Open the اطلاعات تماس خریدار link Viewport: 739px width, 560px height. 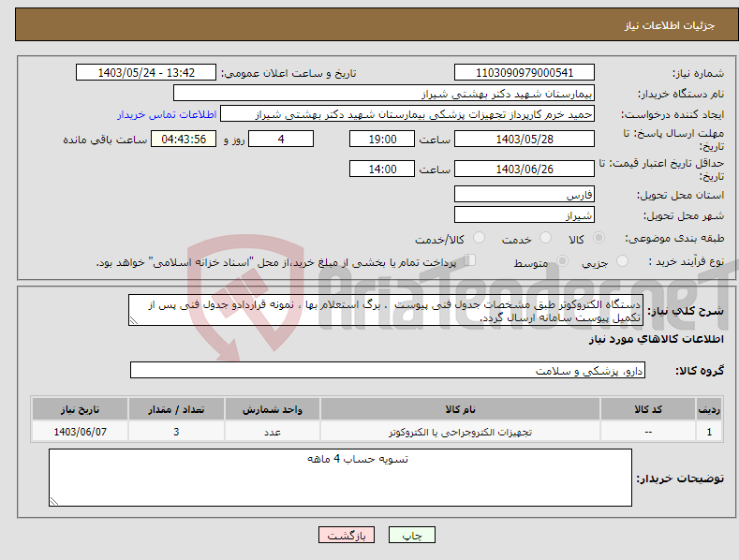click(167, 114)
